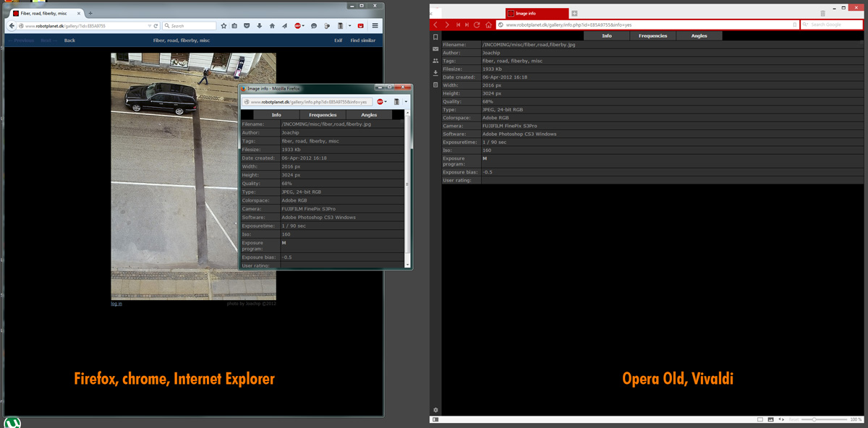Open a new tab in the Firefox window

click(90, 13)
